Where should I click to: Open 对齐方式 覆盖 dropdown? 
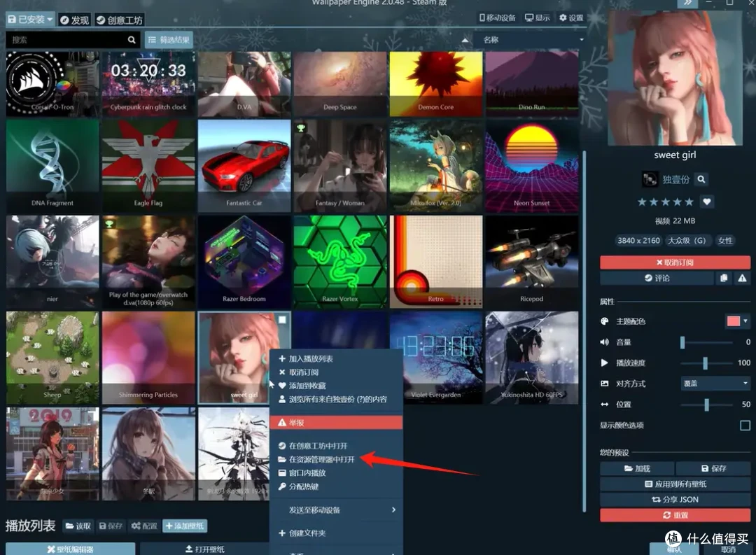point(715,384)
